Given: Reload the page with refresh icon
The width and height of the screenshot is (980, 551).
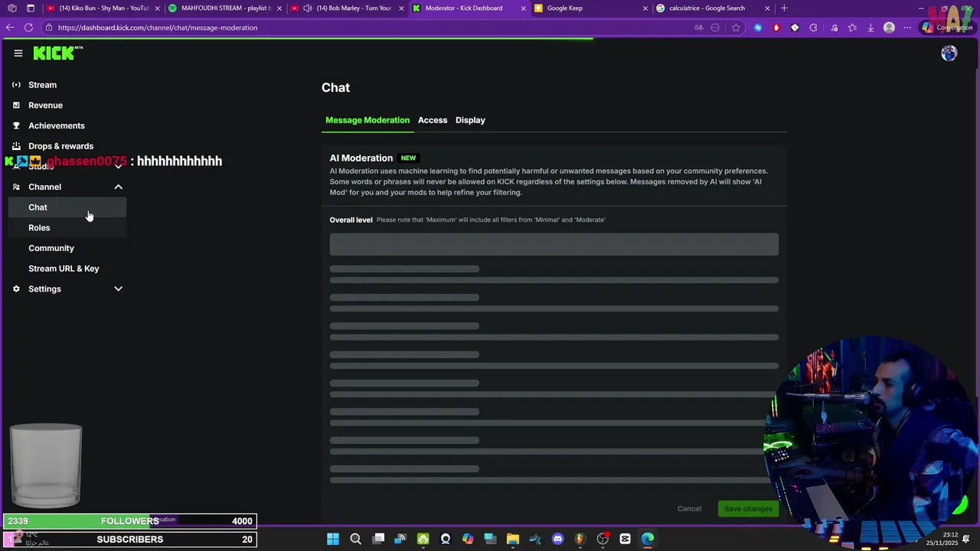Looking at the screenshot, I should (x=28, y=28).
